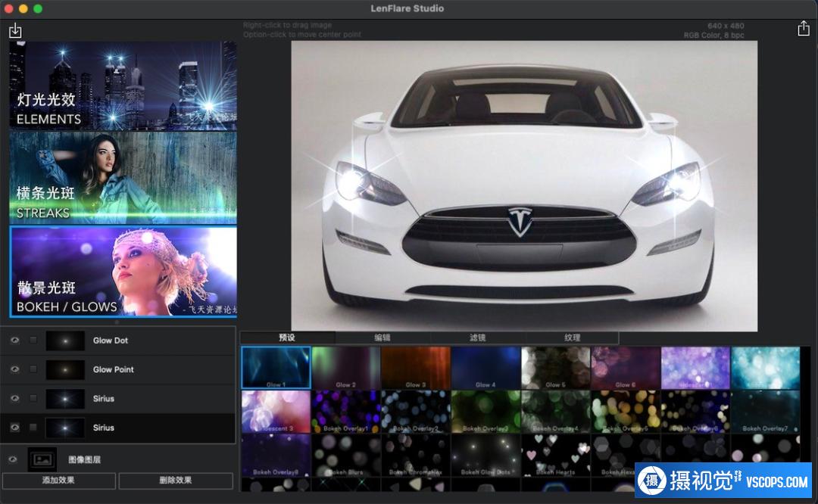Click the share export icon
Viewport: 818px width, 504px height.
pyautogui.click(x=804, y=28)
